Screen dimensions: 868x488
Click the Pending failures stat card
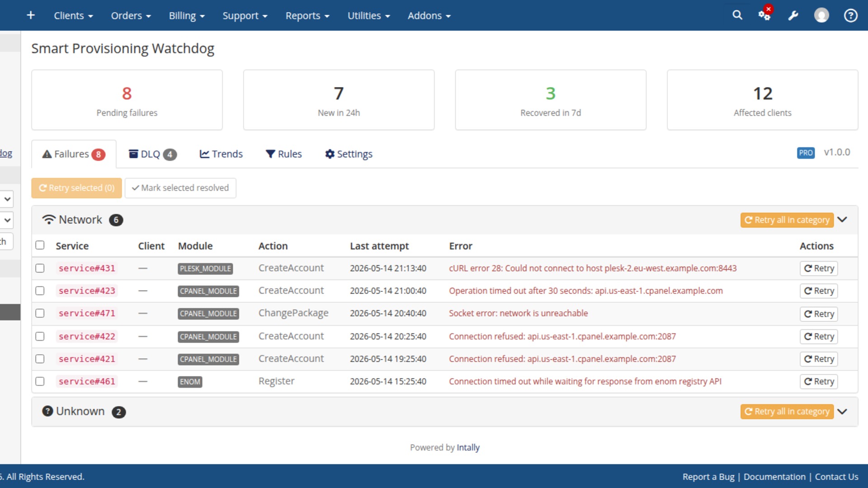tap(127, 100)
